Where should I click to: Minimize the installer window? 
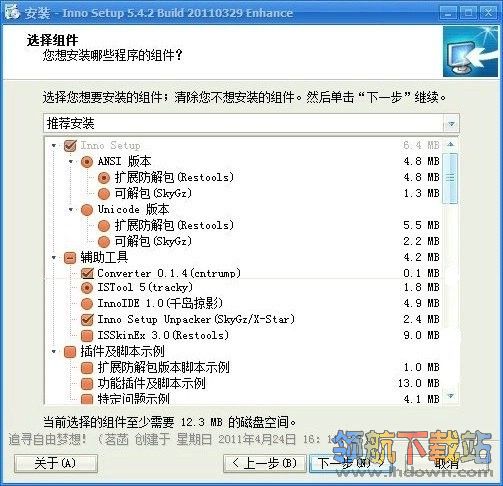coord(449,13)
